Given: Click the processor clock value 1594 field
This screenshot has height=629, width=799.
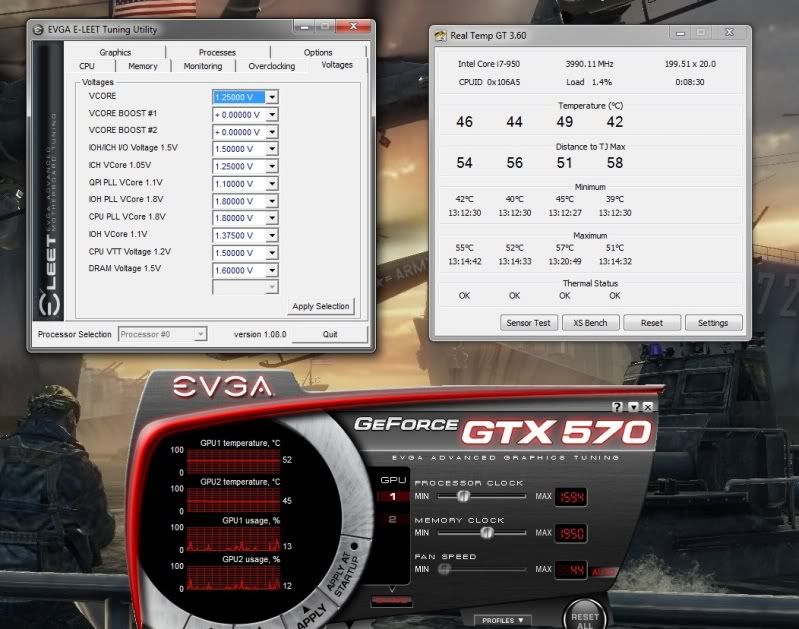Looking at the screenshot, I should pyautogui.click(x=571, y=496).
